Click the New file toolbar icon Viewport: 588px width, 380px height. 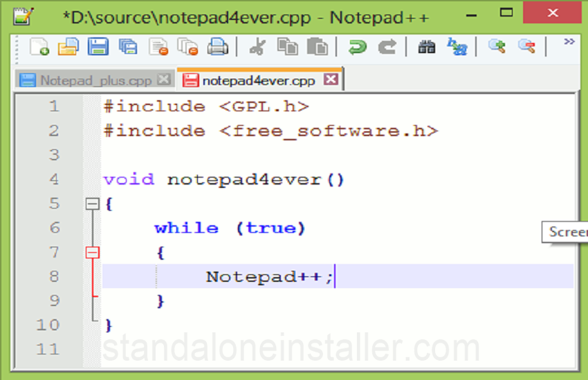tap(39, 47)
